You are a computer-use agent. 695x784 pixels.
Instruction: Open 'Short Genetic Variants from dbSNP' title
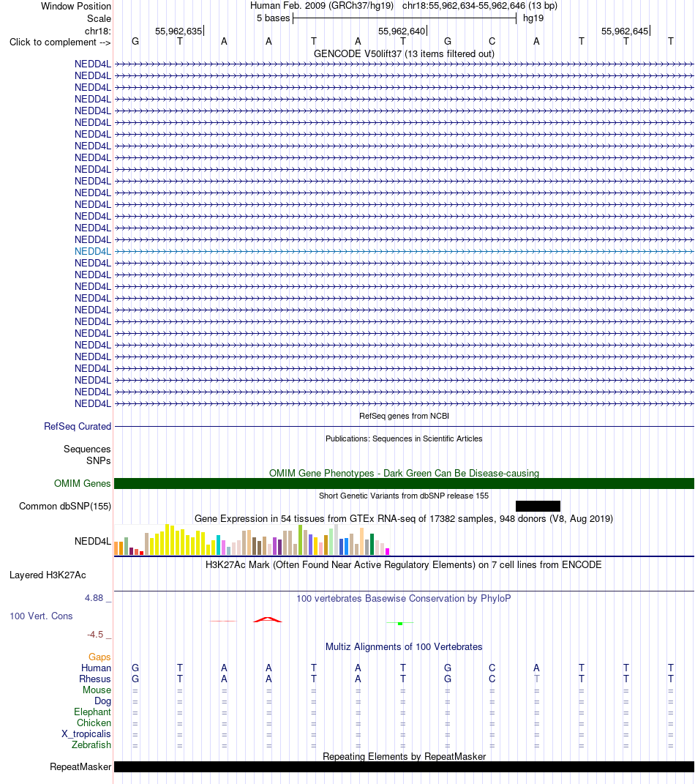pos(404,496)
